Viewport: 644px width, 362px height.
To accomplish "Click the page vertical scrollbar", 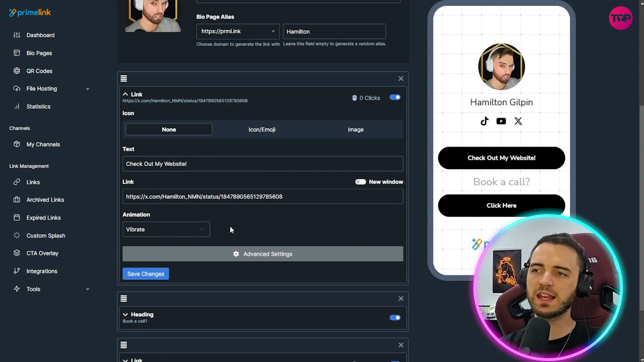I will pyautogui.click(x=641, y=208).
